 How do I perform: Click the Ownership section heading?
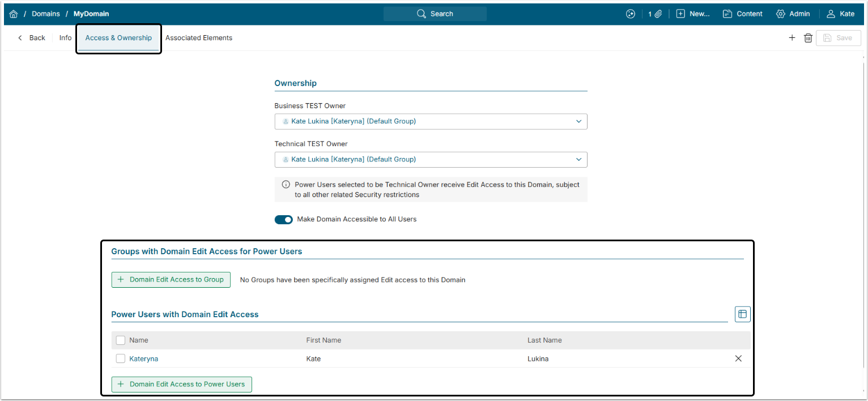pyautogui.click(x=296, y=83)
